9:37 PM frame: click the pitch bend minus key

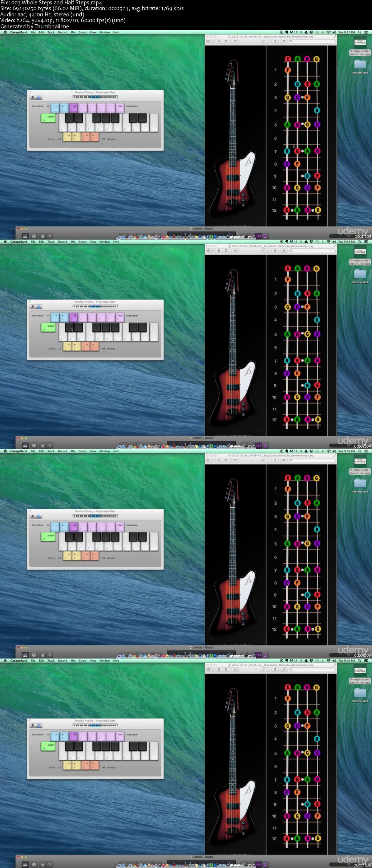point(55,108)
